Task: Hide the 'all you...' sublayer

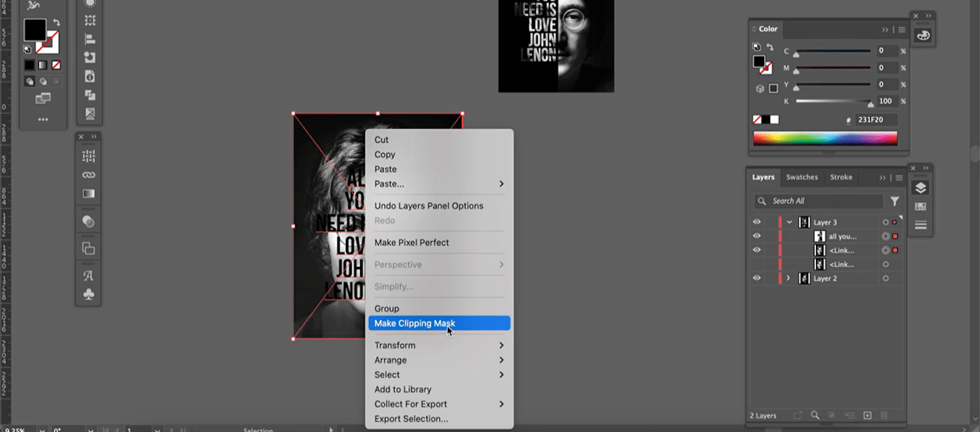Action: point(756,237)
